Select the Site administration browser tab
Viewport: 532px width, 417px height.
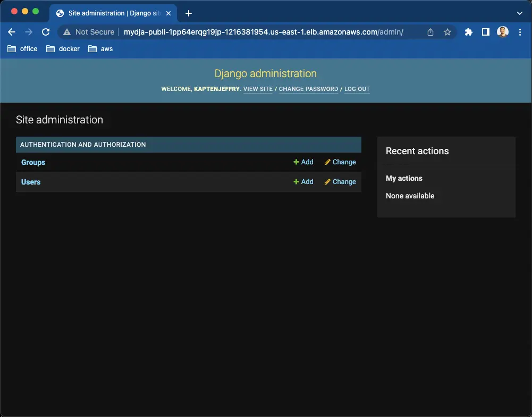pos(113,13)
